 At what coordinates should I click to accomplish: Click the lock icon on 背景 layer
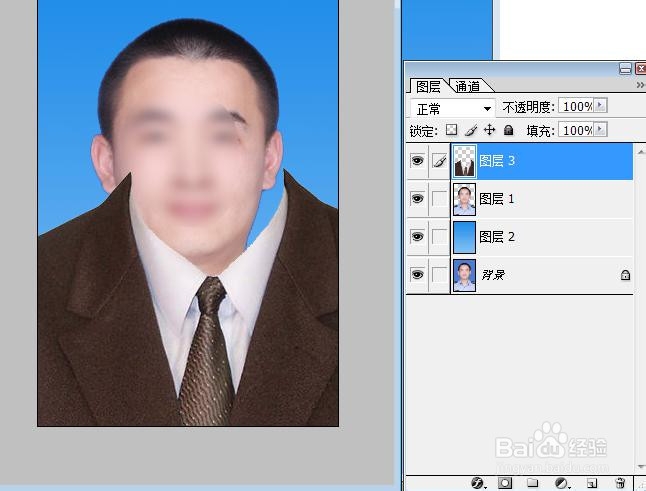pos(625,275)
